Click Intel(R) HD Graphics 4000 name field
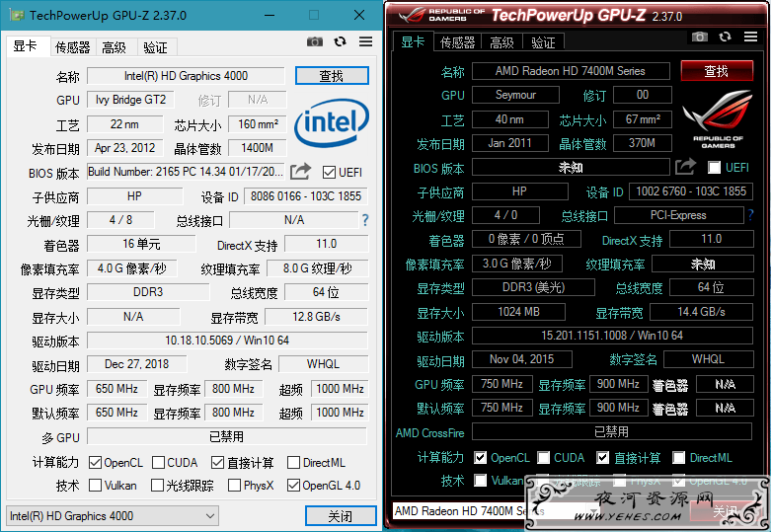The height and width of the screenshot is (532, 771). (x=186, y=76)
